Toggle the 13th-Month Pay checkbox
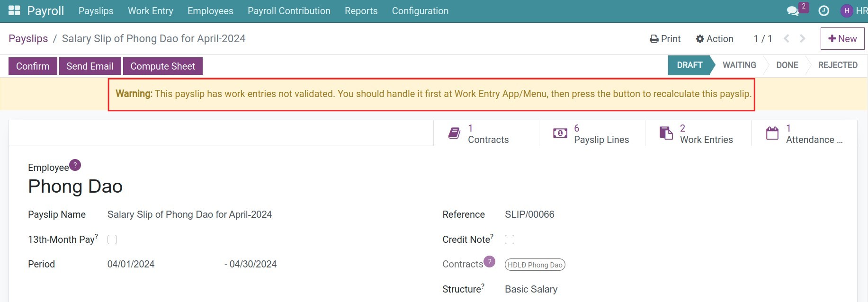 pyautogui.click(x=112, y=240)
